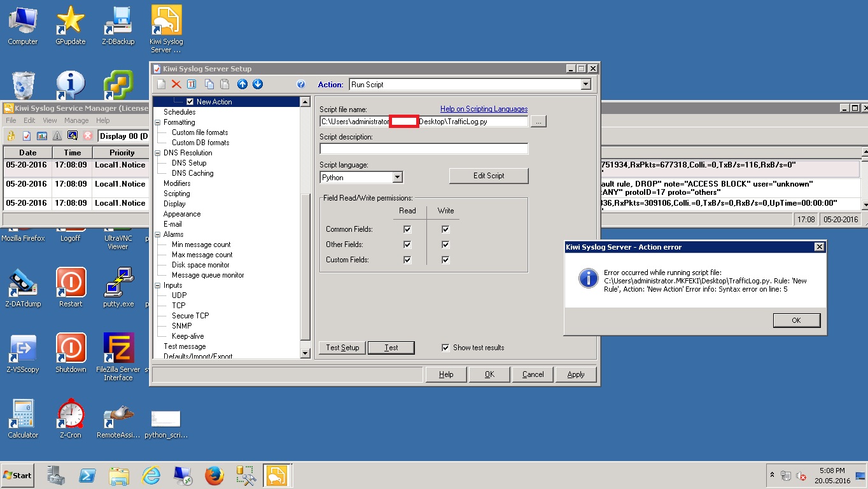Collapse the DNS Resolution tree node
The width and height of the screenshot is (868, 489).
pyautogui.click(x=157, y=153)
